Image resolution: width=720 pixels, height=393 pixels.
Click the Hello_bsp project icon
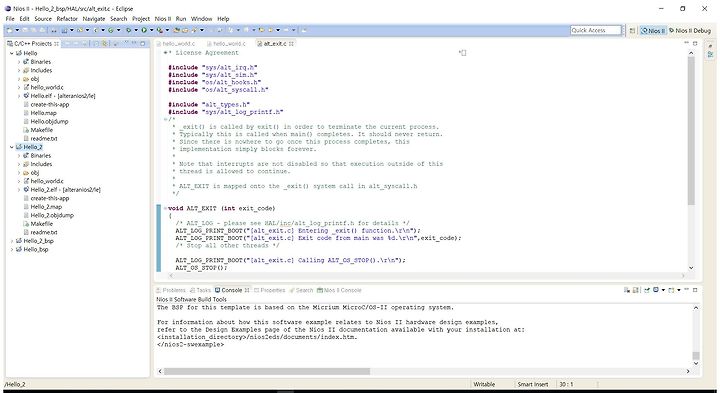click(x=19, y=249)
